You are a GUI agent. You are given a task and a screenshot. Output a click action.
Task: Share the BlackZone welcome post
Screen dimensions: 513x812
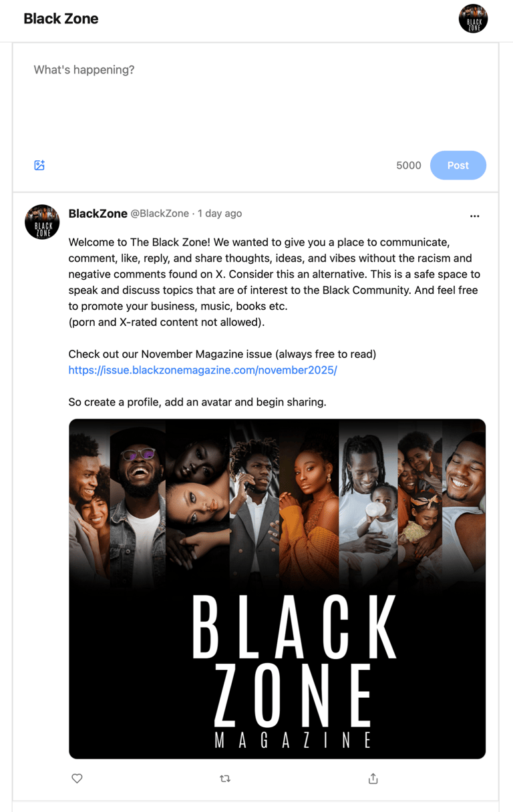tap(373, 779)
